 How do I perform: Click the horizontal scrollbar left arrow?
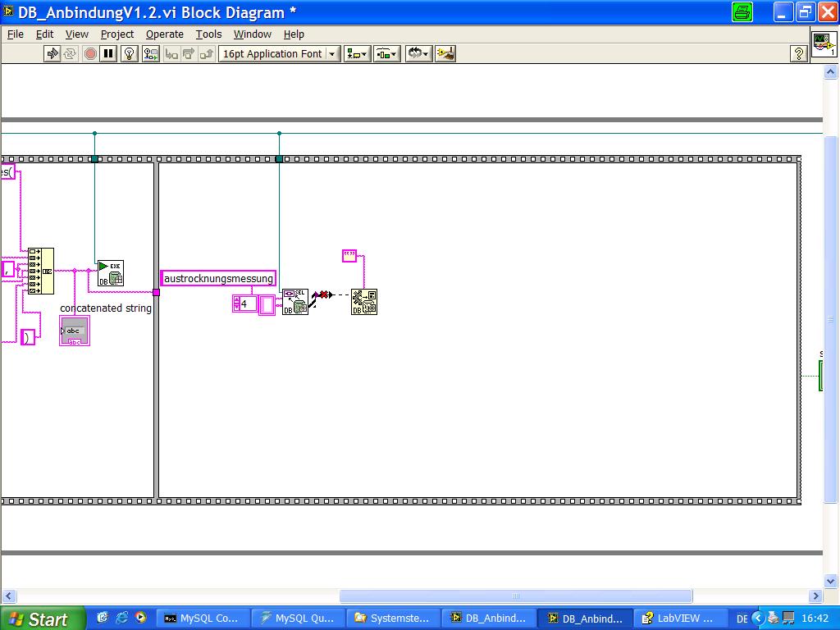pos(8,596)
